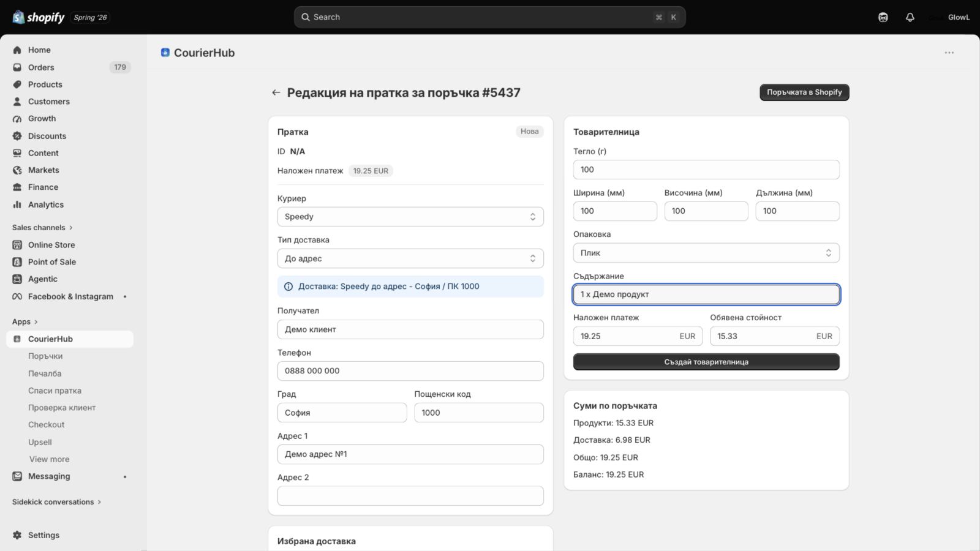Click the Markets globe icon
Viewport: 980px width, 551px height.
[17, 170]
